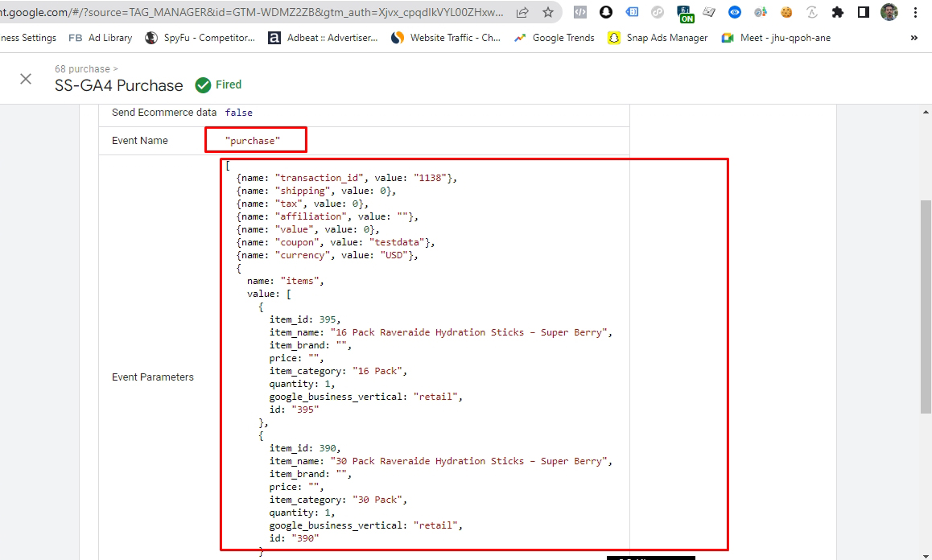Open the Snapchat ghost extension icon
Viewport: 932px width, 560px height.
coord(606,12)
